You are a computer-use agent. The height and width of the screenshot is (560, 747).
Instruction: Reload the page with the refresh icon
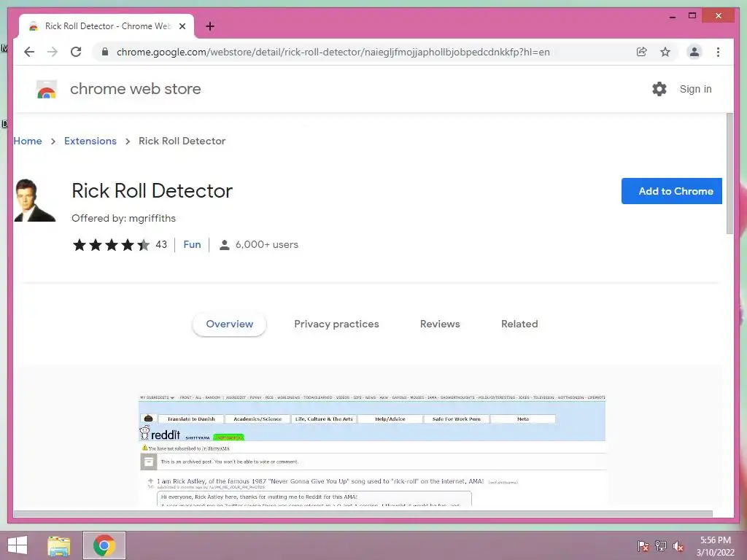pyautogui.click(x=76, y=52)
